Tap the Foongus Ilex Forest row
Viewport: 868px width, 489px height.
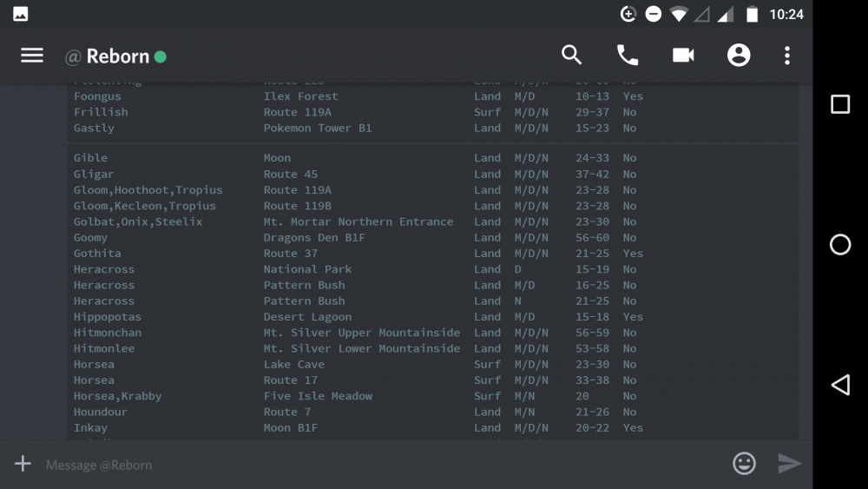[x=356, y=96]
